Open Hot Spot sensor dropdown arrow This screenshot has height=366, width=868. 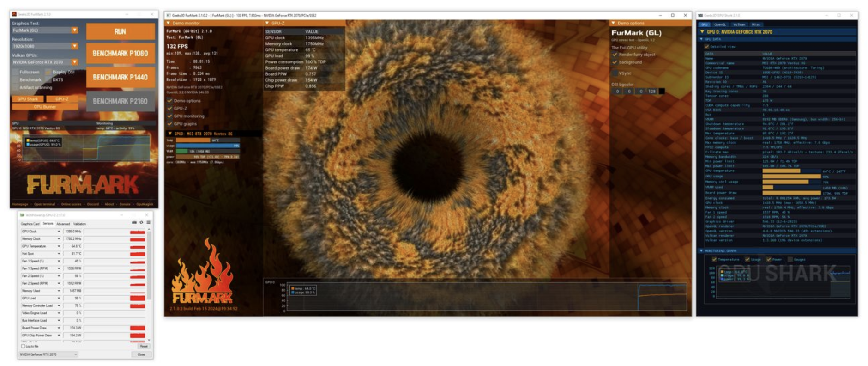tap(59, 254)
